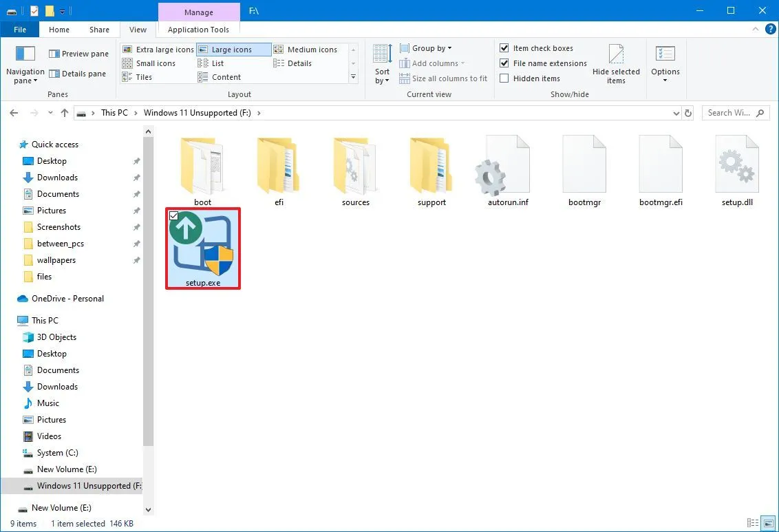Disable Item check boxes
Image resolution: width=779 pixels, height=532 pixels.
click(504, 47)
